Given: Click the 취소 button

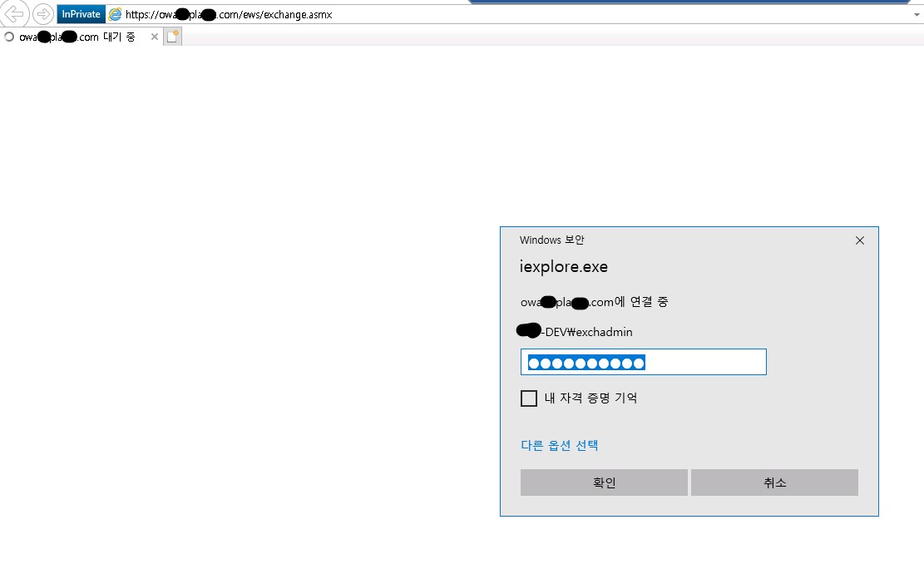Looking at the screenshot, I should (774, 482).
